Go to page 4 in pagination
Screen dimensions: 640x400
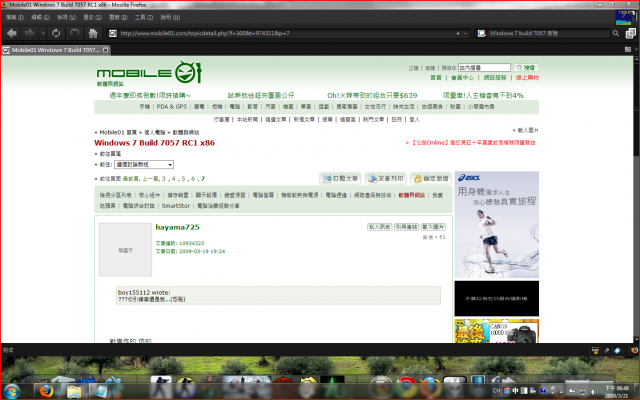click(x=173, y=179)
